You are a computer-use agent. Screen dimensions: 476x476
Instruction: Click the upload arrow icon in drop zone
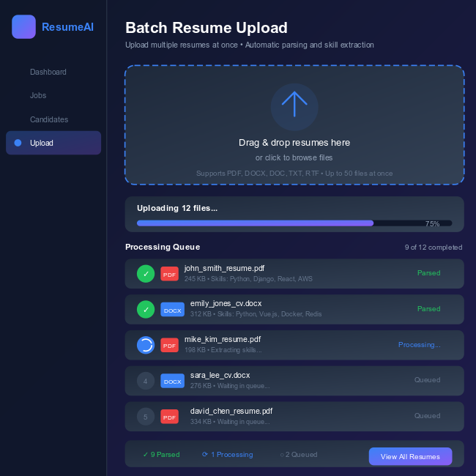tap(294, 106)
